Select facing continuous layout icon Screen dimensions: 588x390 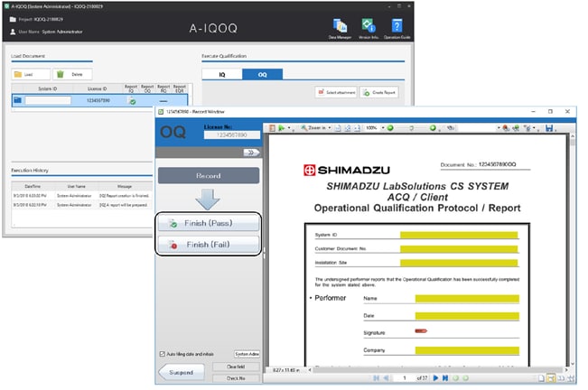(x=571, y=378)
